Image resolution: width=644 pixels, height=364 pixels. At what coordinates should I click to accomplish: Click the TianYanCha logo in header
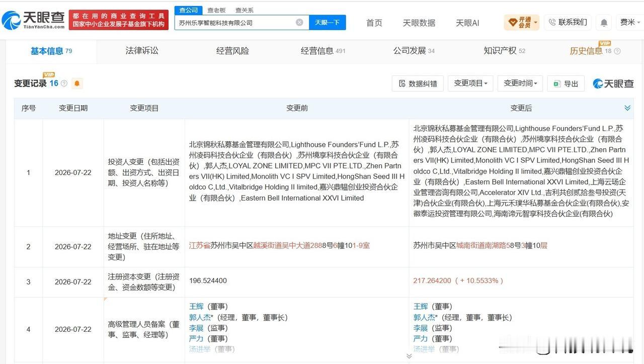(x=33, y=19)
